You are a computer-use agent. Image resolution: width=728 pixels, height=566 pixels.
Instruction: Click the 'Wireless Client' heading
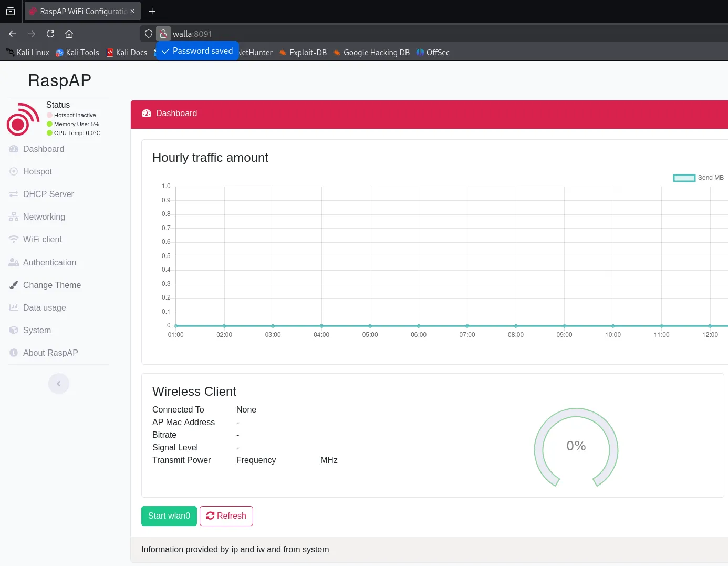(194, 392)
